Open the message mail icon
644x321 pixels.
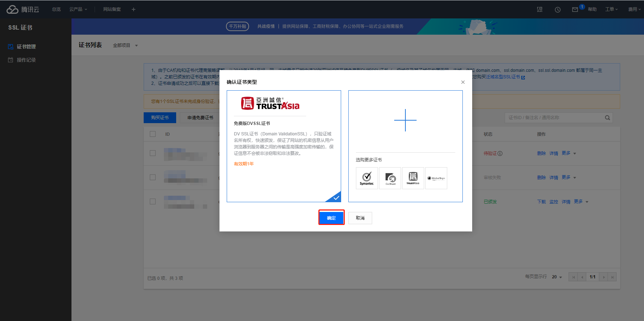[x=575, y=10]
